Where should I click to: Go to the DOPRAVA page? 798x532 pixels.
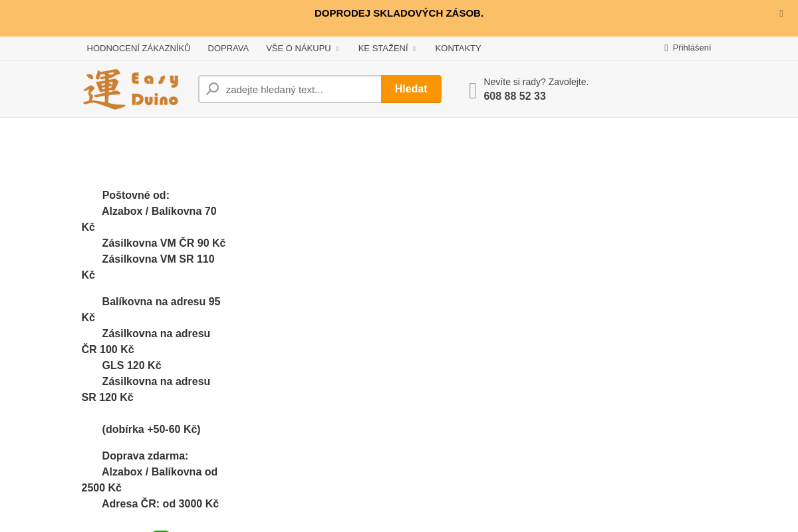(x=228, y=49)
